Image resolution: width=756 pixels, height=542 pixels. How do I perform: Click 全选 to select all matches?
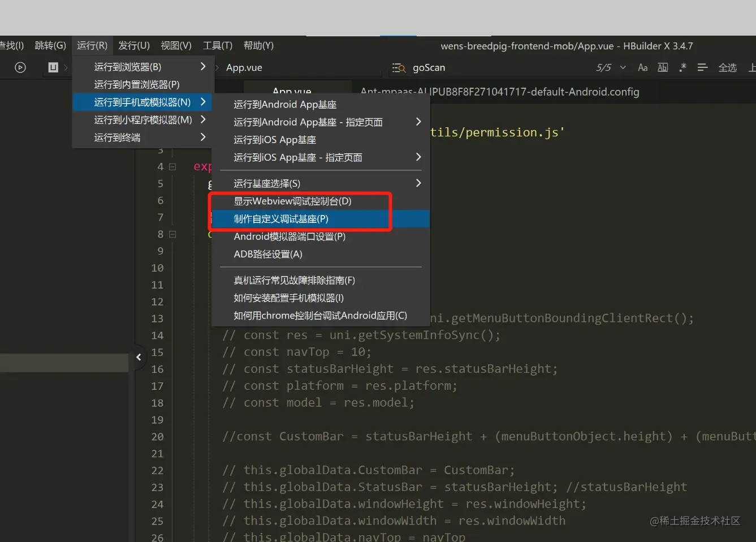(728, 67)
